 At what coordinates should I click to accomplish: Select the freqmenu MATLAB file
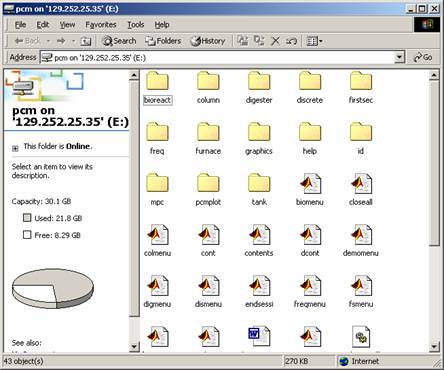coord(310,291)
